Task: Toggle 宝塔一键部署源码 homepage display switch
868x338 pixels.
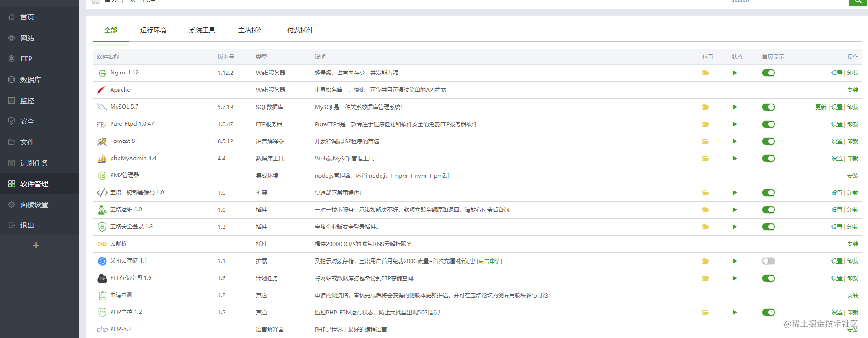Action: [x=768, y=193]
